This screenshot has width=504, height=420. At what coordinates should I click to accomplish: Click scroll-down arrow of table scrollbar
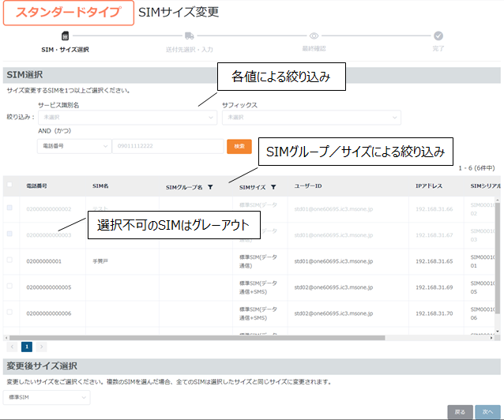click(497, 331)
